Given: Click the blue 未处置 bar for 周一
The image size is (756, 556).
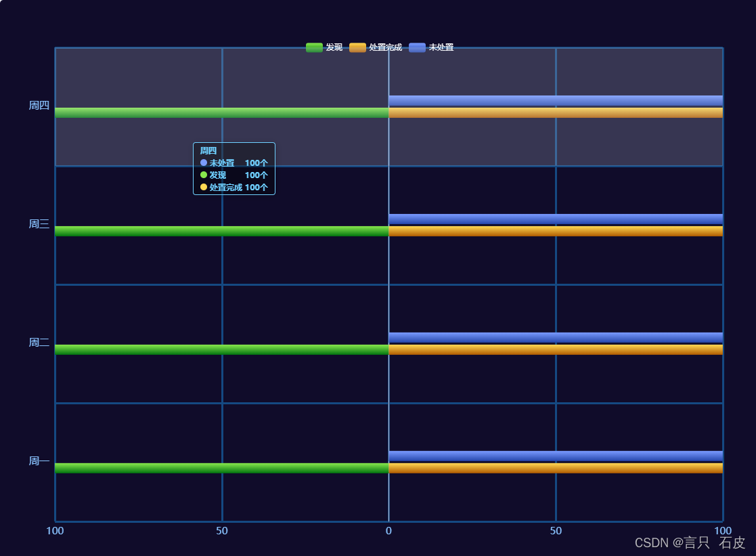Looking at the screenshot, I should click(556, 456).
